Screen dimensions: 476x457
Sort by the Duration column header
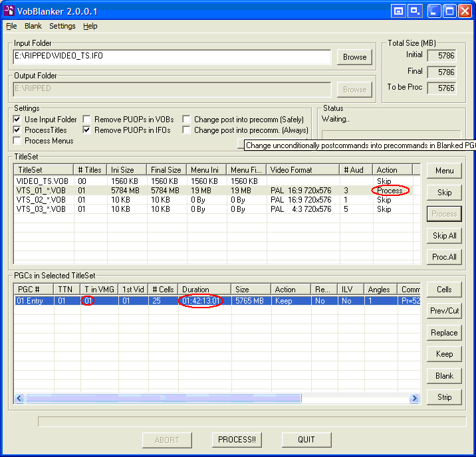click(x=204, y=290)
